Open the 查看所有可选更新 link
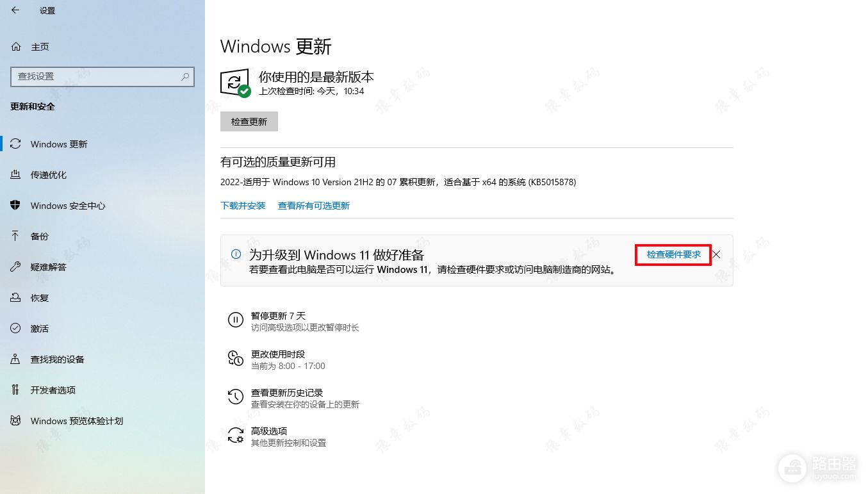The image size is (868, 494). coord(314,206)
